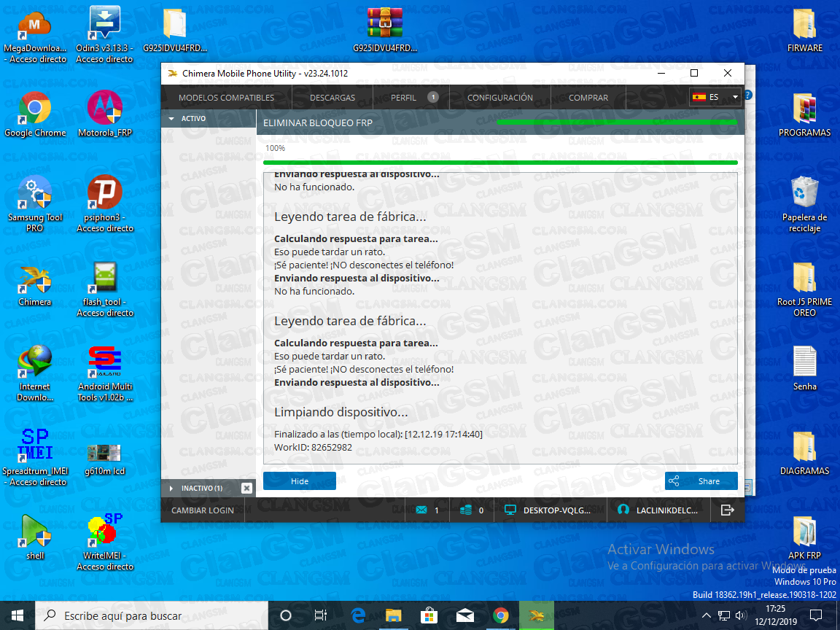Click the Chimera icon on the taskbar
840x630 pixels.
(x=537, y=615)
